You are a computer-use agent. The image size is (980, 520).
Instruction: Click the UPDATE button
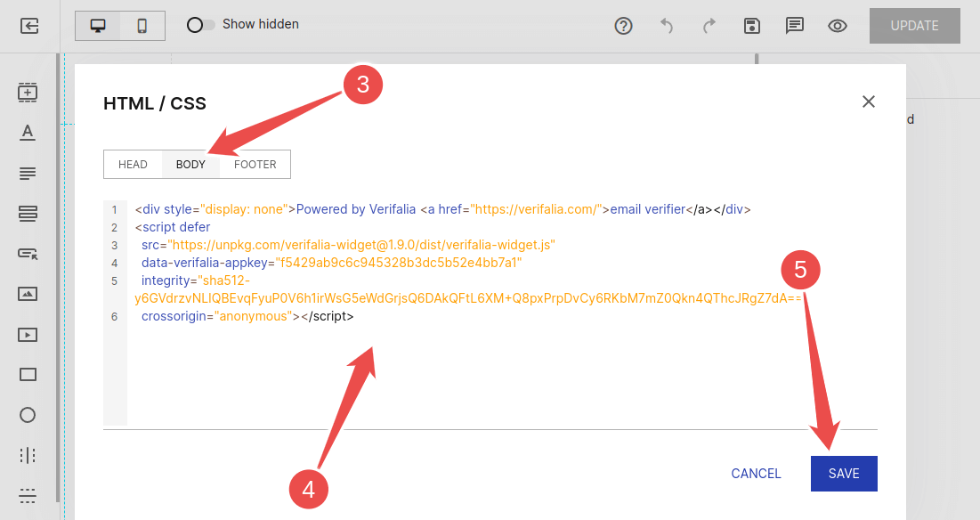[914, 26]
